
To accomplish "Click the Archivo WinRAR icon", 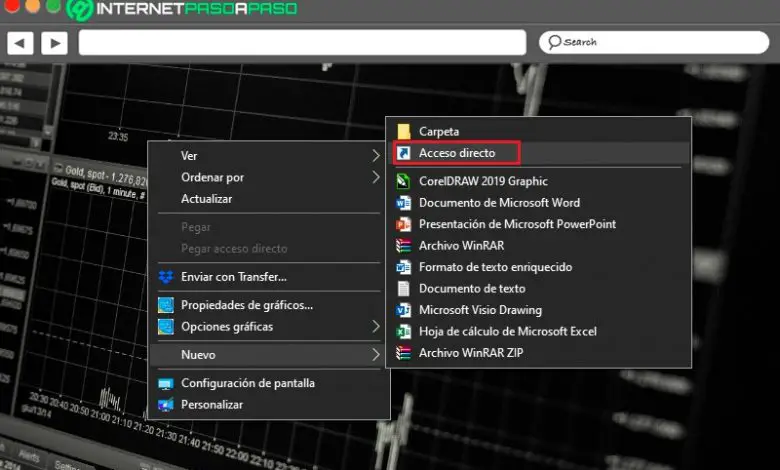I will [x=403, y=246].
